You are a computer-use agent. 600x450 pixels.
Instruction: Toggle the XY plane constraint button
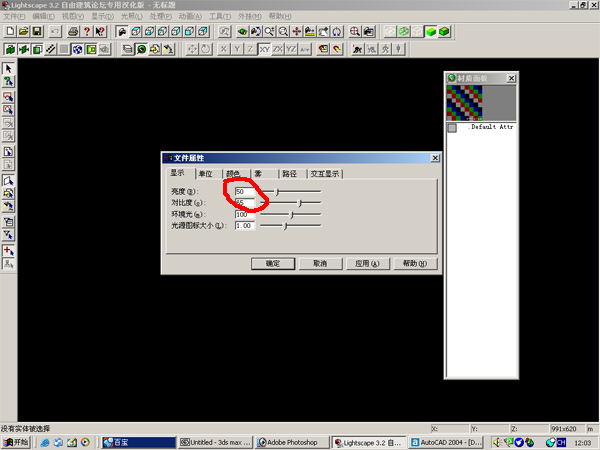(264, 49)
